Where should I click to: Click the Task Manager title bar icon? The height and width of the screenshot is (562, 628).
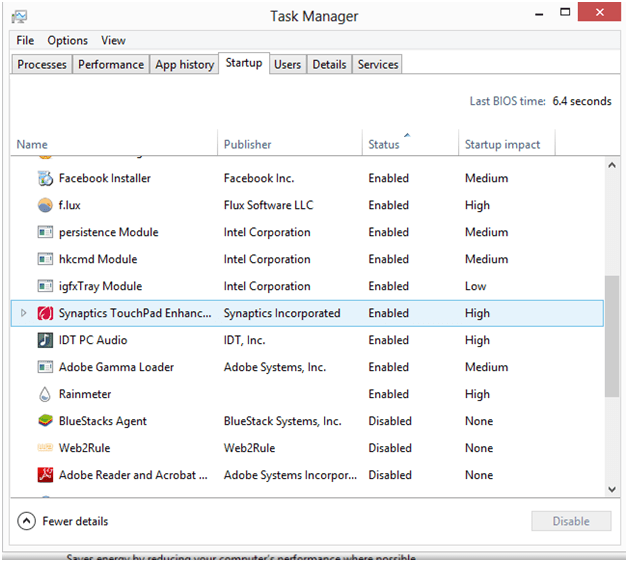tap(20, 17)
